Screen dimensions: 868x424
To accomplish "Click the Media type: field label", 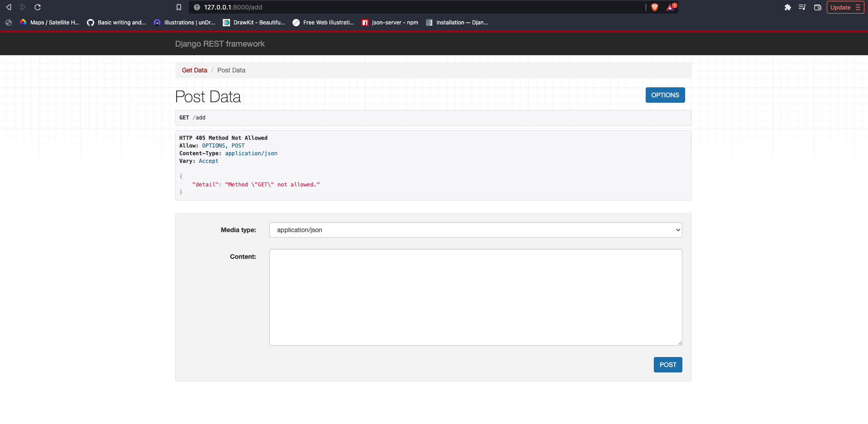I will pos(239,230).
